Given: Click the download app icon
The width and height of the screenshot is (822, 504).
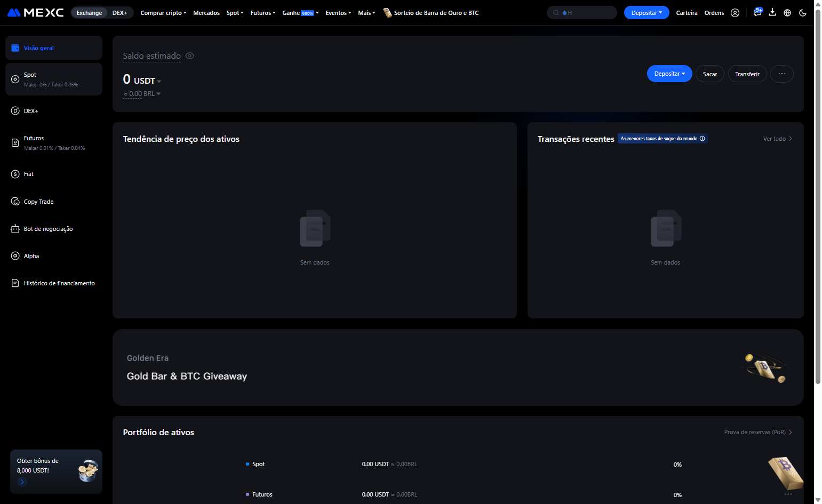Looking at the screenshot, I should point(772,12).
